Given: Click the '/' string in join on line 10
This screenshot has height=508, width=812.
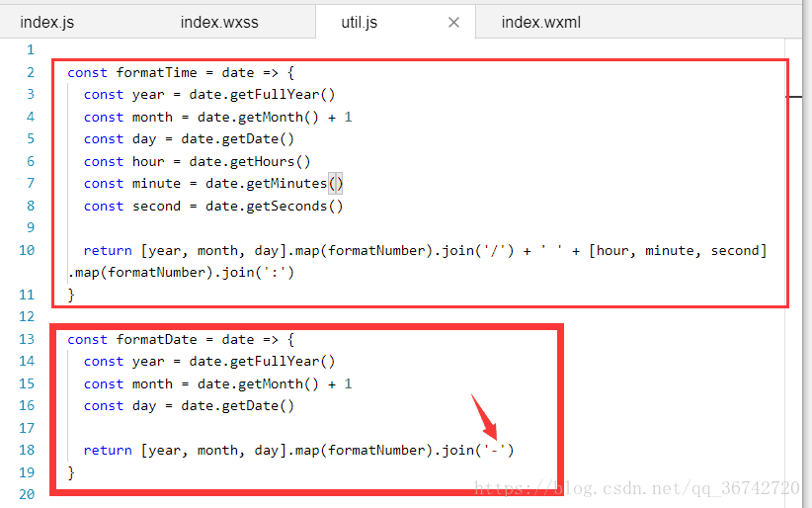Looking at the screenshot, I should pyautogui.click(x=494, y=250).
